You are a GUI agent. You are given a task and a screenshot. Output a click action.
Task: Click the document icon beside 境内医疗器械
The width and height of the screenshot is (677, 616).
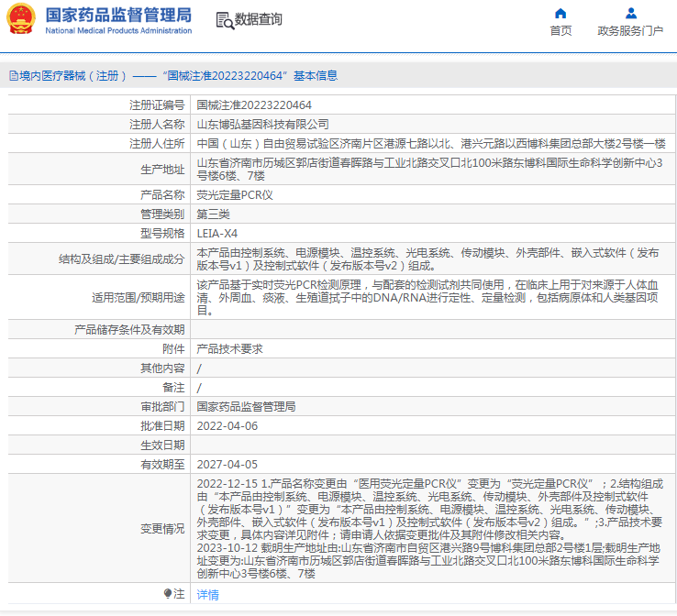(x=14, y=76)
